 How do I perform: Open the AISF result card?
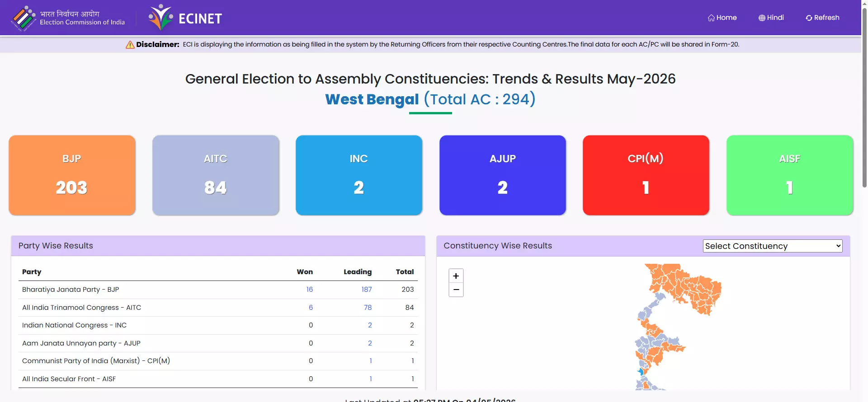tap(790, 175)
